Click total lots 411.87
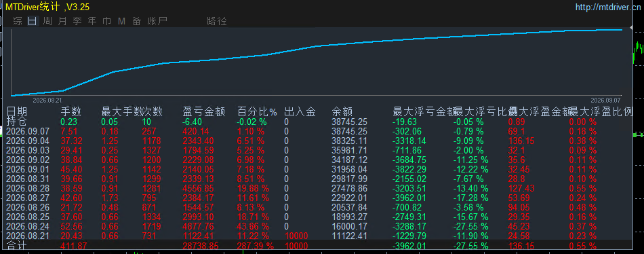644x254 pixels. 73,246
